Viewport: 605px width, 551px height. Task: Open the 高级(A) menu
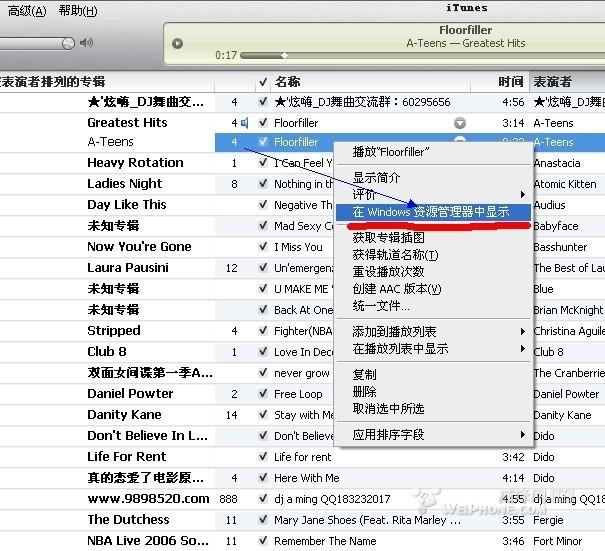click(27, 11)
